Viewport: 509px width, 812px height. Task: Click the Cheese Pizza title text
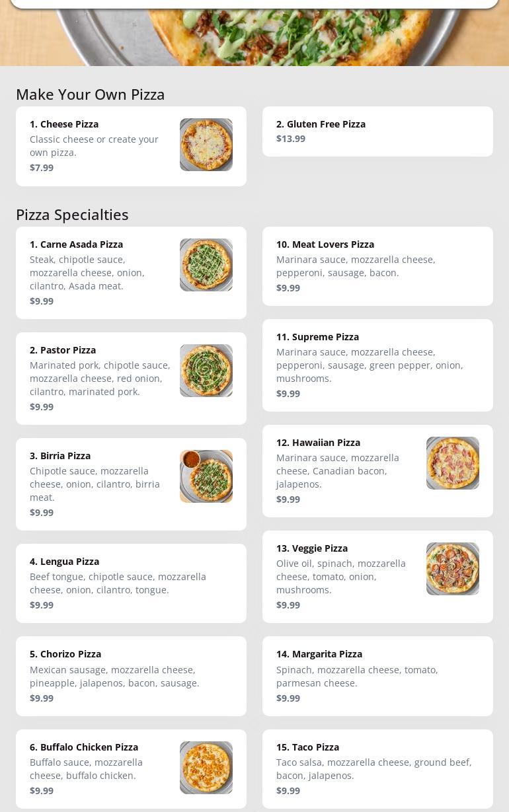(64, 124)
